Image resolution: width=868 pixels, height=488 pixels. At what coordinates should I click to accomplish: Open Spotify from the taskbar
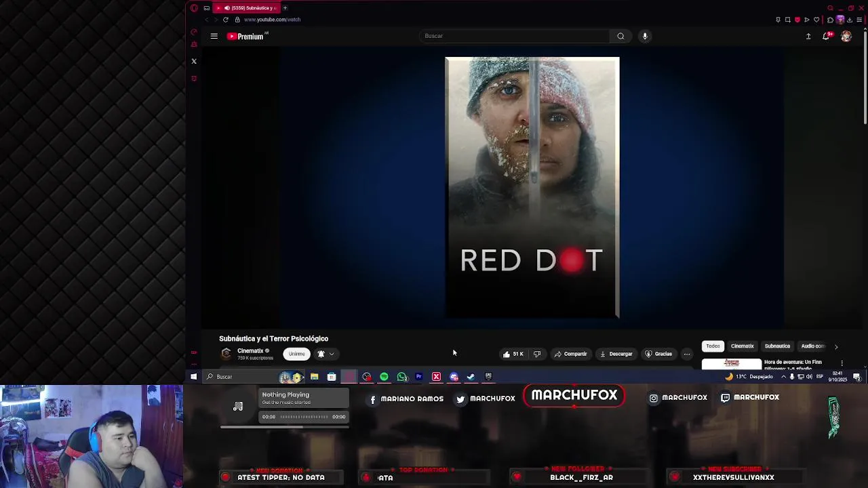(x=384, y=377)
